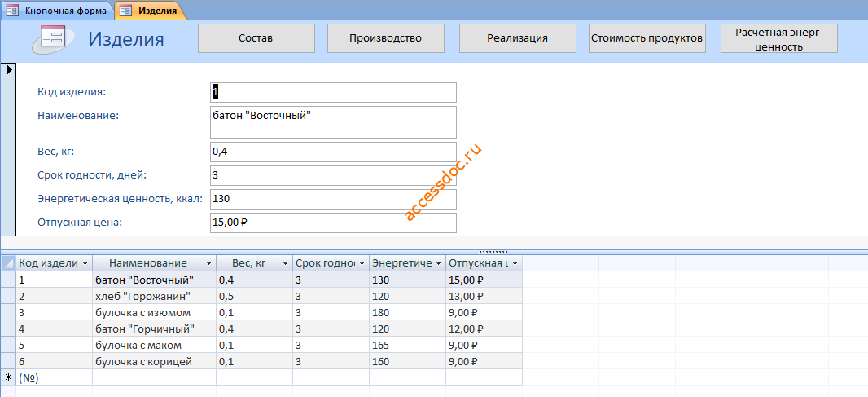
Task: Select row selector for булочка с маком
Action: tap(8, 345)
